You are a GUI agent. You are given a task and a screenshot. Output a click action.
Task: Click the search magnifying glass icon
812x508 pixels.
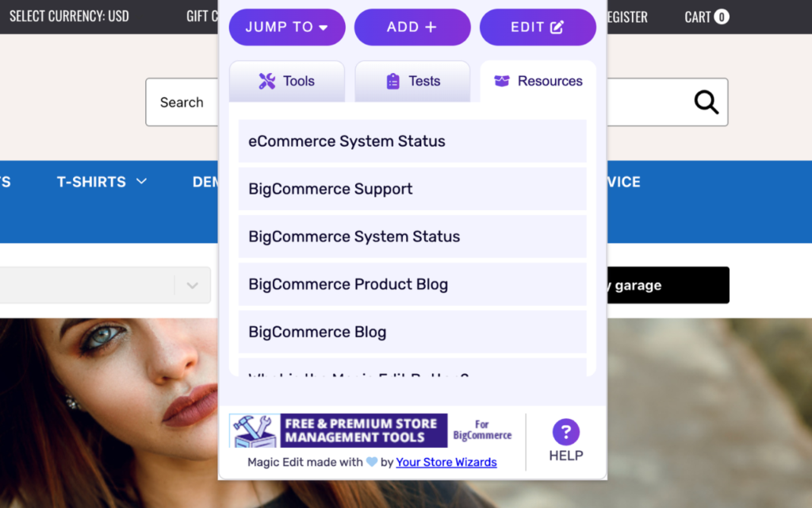[x=705, y=102]
